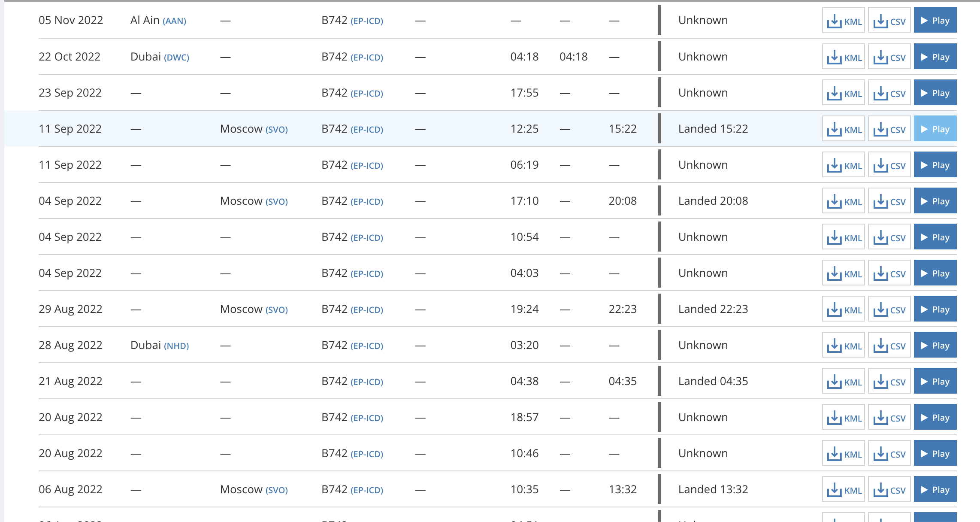Play the flight landed 15:22 in Moscow
Viewport: 980px width, 522px height.
(935, 128)
